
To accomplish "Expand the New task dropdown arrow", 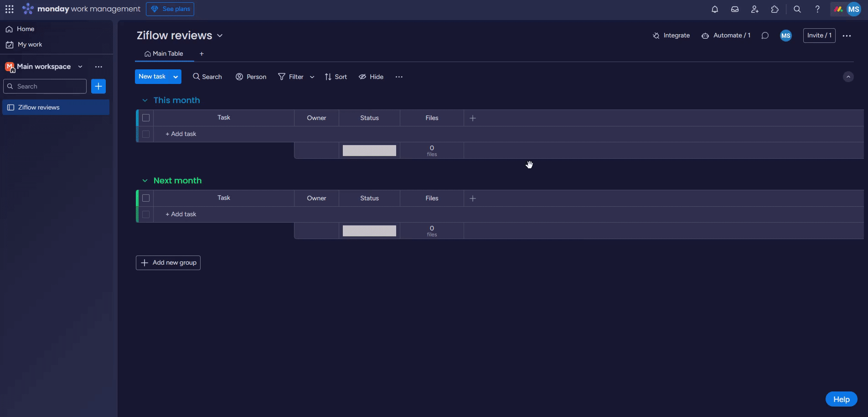I will (x=176, y=77).
